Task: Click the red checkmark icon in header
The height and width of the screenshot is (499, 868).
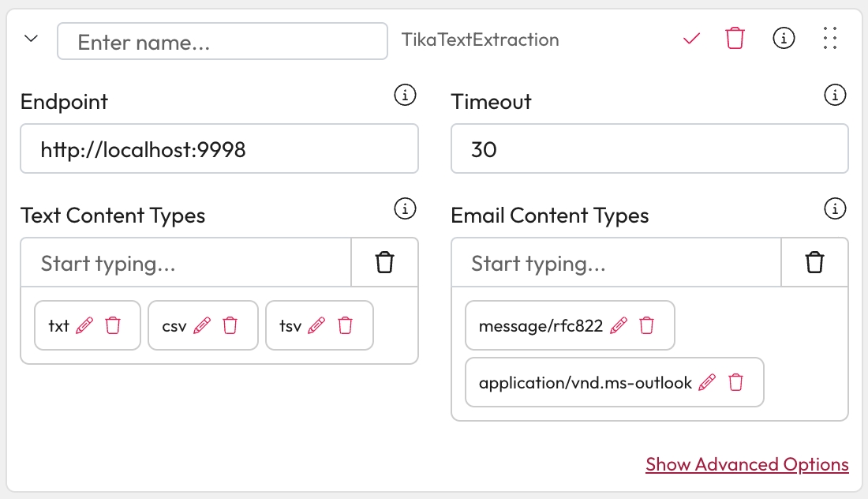Action: click(x=692, y=39)
